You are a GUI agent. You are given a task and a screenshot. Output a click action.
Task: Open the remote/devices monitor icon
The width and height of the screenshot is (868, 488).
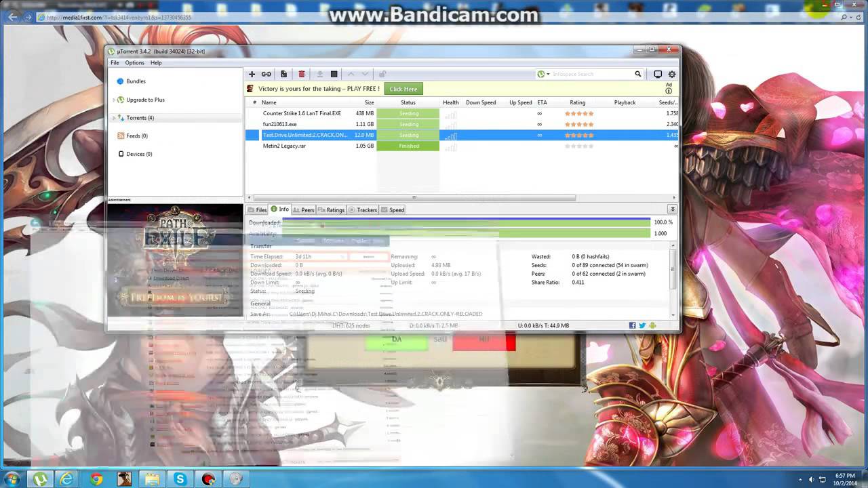658,74
